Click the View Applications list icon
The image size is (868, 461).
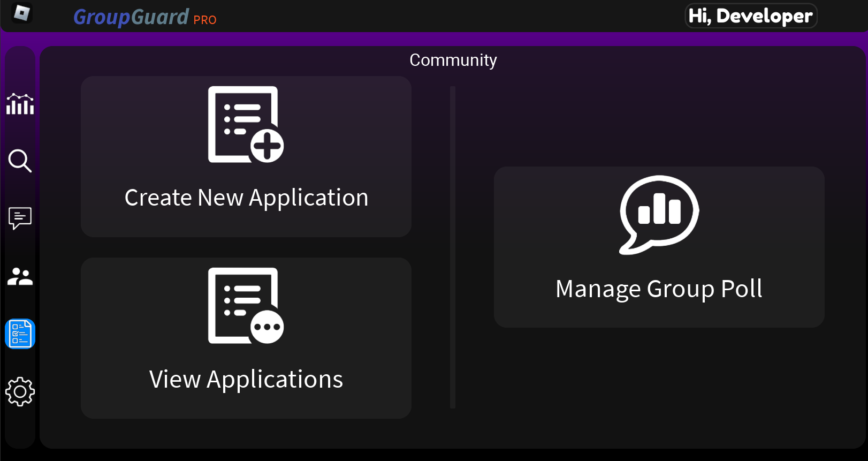coord(246,306)
